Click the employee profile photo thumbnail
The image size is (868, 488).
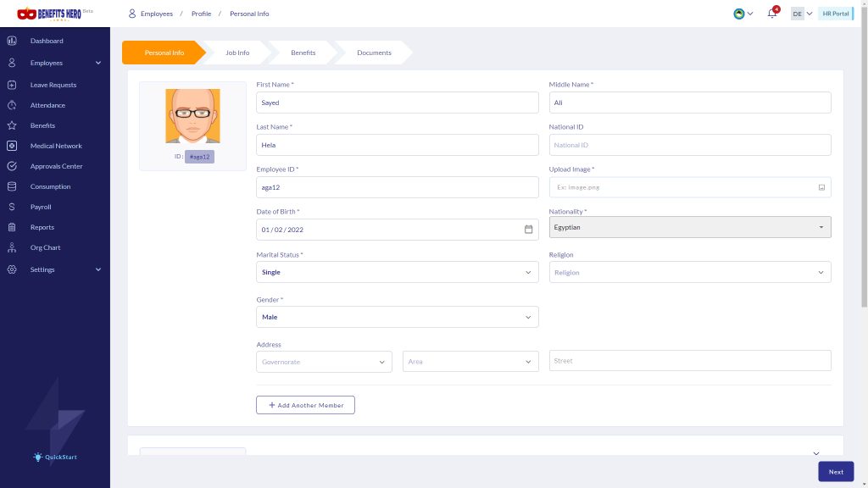tap(192, 116)
